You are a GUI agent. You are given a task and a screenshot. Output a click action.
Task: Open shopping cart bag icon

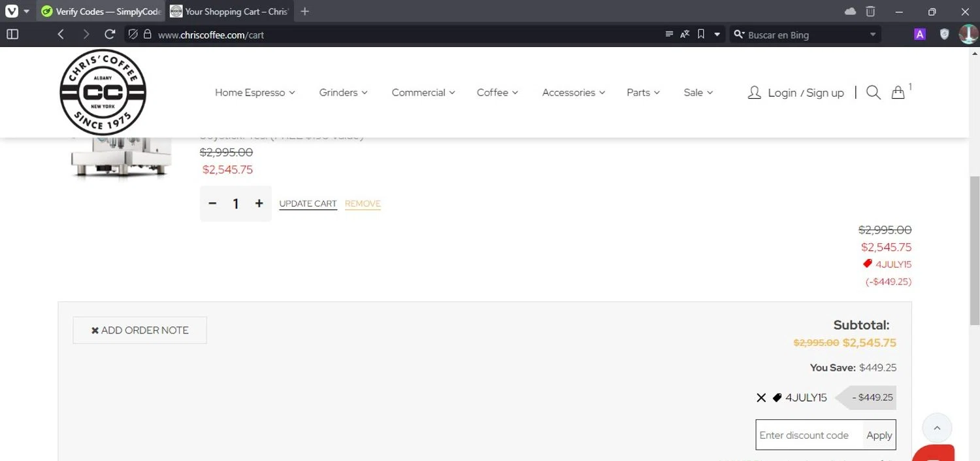898,92
